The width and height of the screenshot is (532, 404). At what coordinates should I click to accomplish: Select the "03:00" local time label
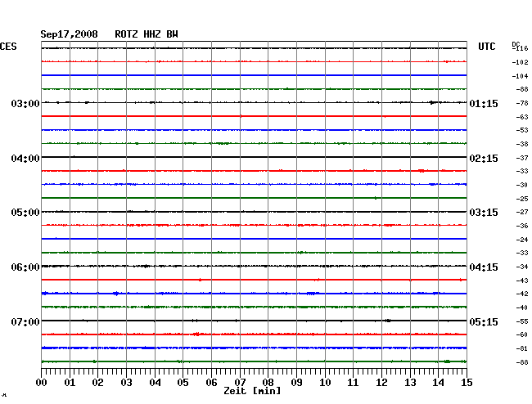coord(25,103)
